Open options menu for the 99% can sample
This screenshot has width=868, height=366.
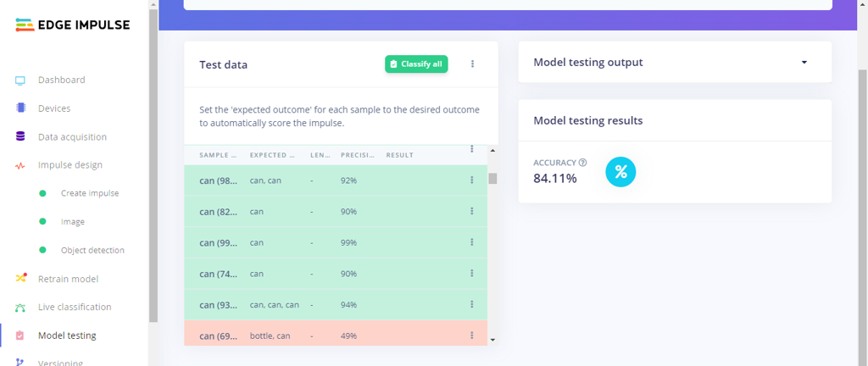pos(472,242)
